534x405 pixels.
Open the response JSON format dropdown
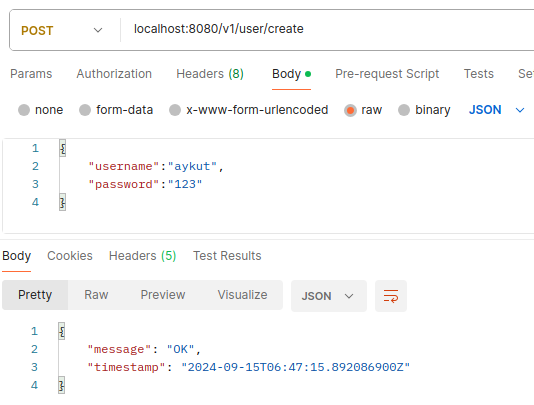[x=329, y=296]
